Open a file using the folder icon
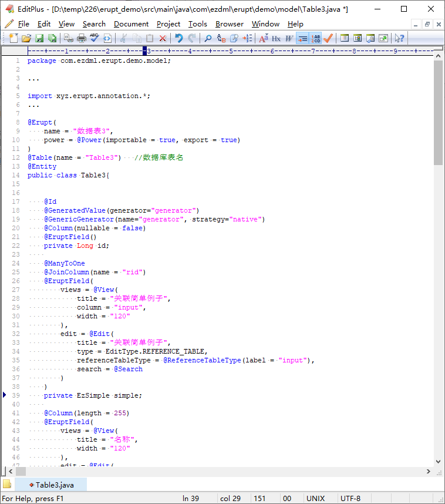Image resolution: width=445 pixels, height=504 pixels. (x=26, y=38)
